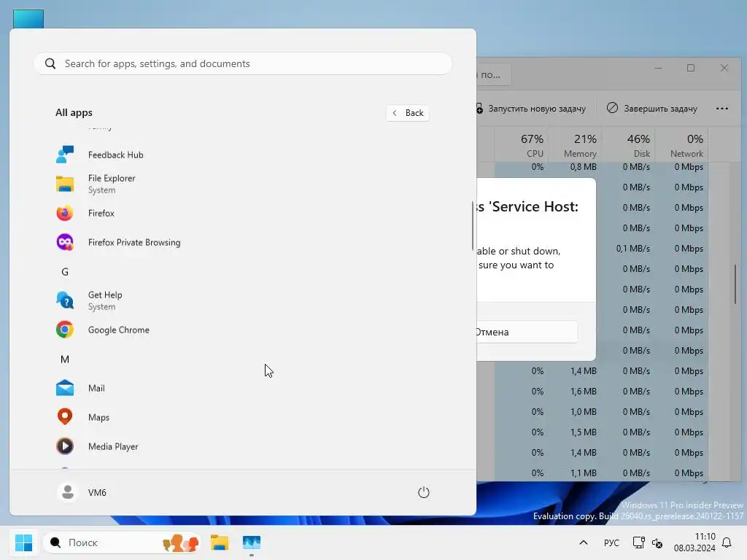747x560 pixels.
Task: Jump to the G letter header
Action: (65, 272)
